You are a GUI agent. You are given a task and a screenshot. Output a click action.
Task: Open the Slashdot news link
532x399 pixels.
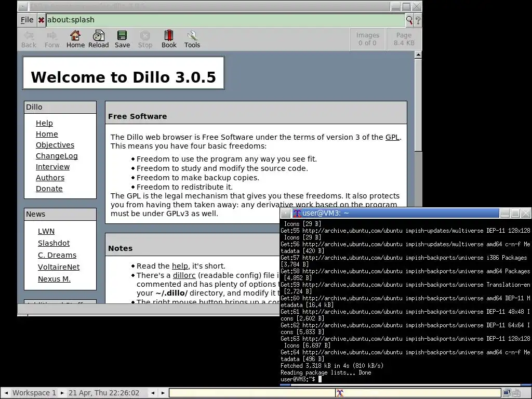pyautogui.click(x=54, y=243)
